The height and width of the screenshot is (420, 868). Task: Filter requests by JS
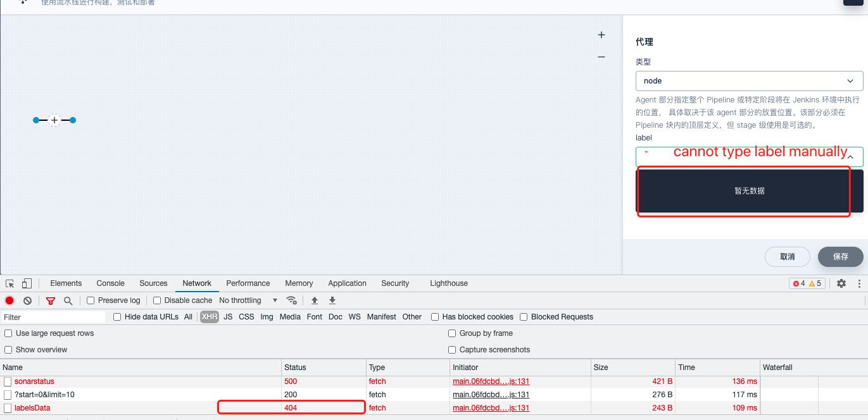(x=228, y=317)
